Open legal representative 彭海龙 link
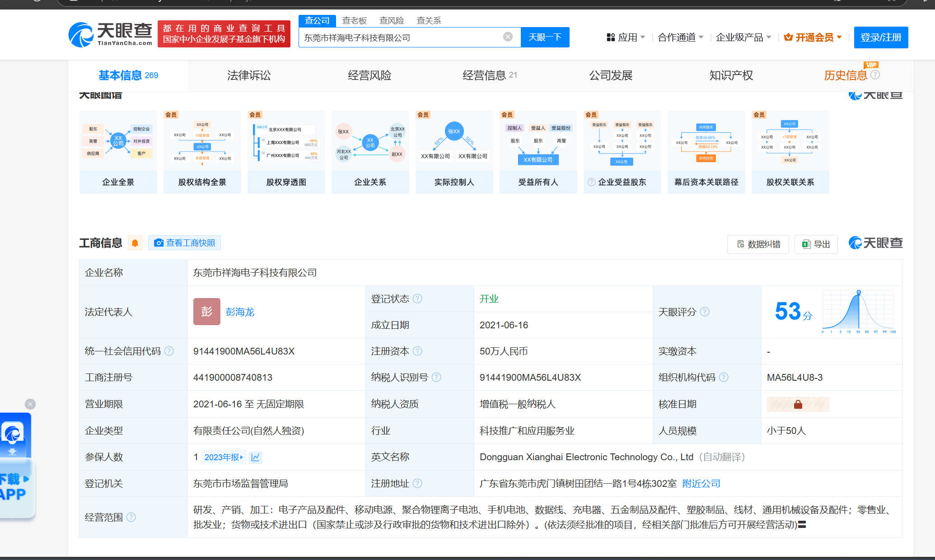 pyautogui.click(x=240, y=312)
